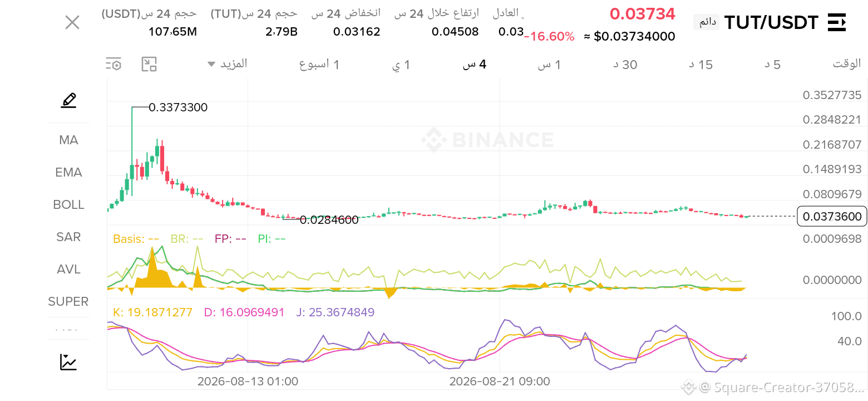The height and width of the screenshot is (401, 868).
Task: Select the الوقت time view
Action: 847,63
